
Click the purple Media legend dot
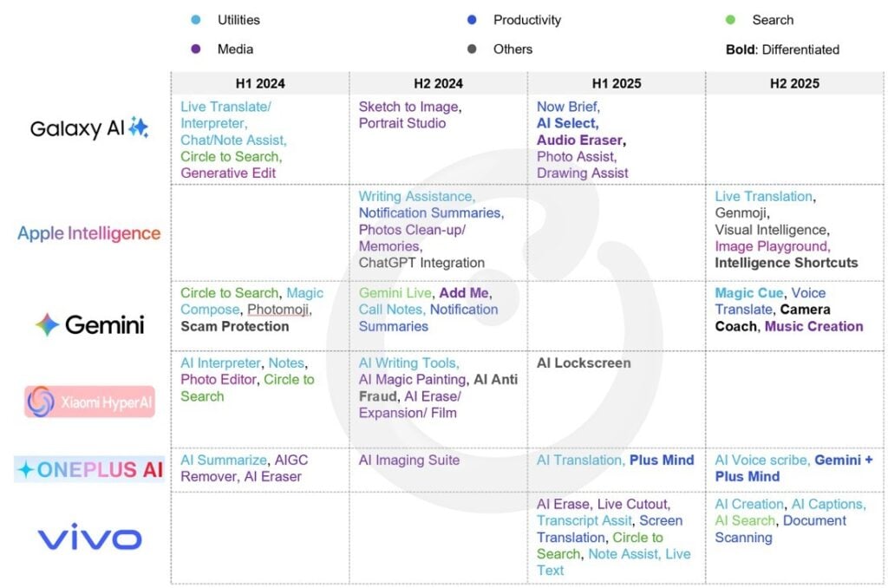195,49
